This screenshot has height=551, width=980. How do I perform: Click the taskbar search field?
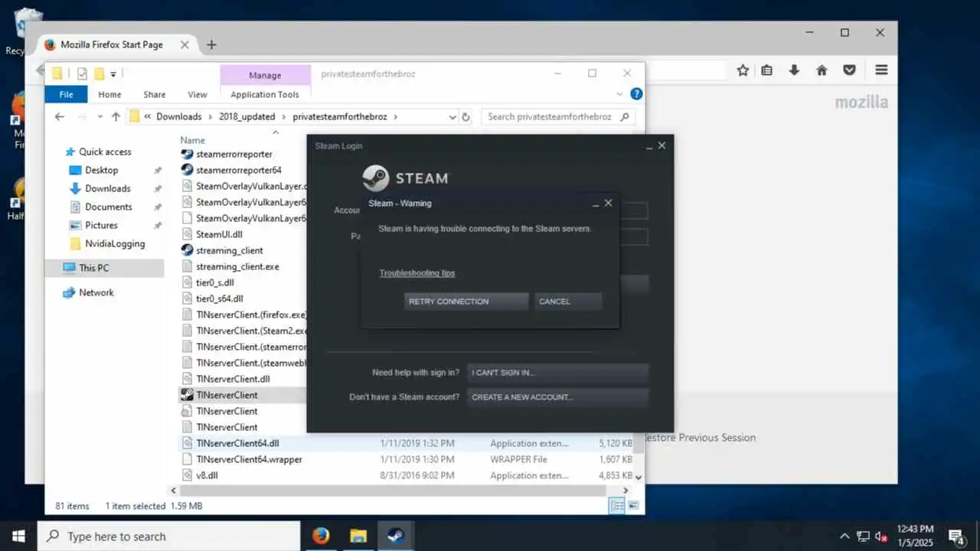click(x=168, y=536)
